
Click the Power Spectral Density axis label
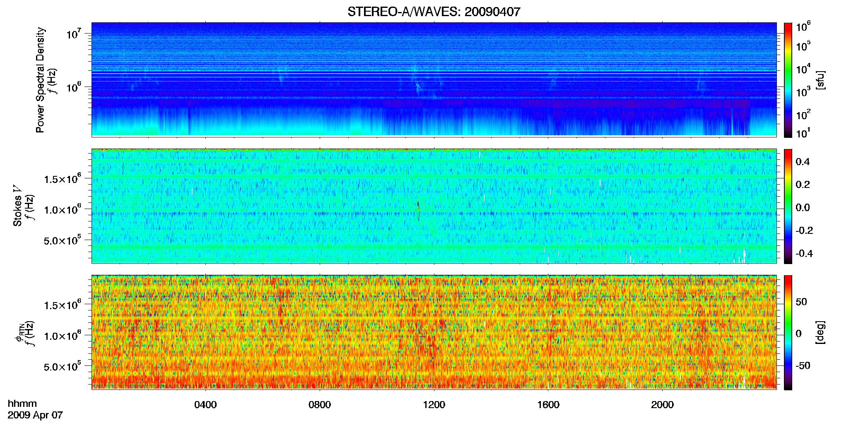(40, 80)
